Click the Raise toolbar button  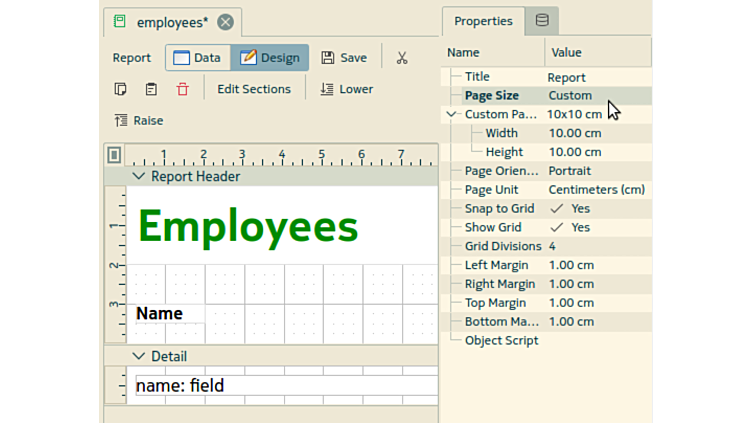(139, 120)
